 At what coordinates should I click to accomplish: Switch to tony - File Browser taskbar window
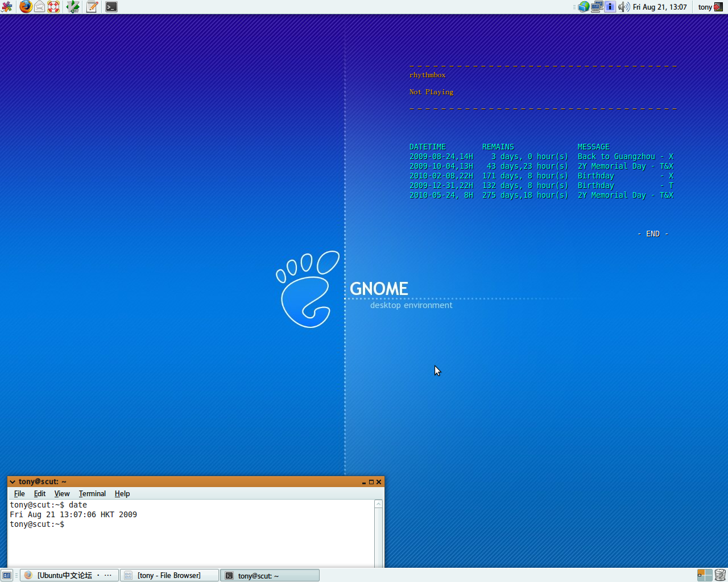click(169, 575)
